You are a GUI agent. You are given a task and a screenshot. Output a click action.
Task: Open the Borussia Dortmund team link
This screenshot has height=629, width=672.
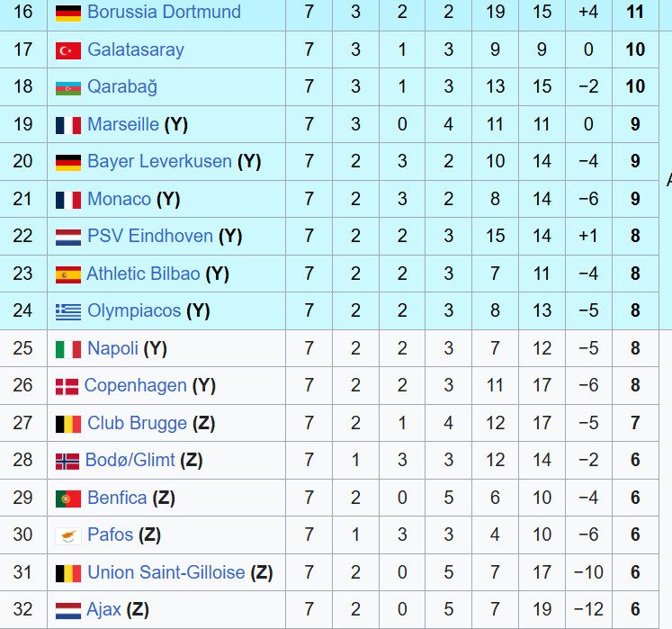tap(164, 13)
